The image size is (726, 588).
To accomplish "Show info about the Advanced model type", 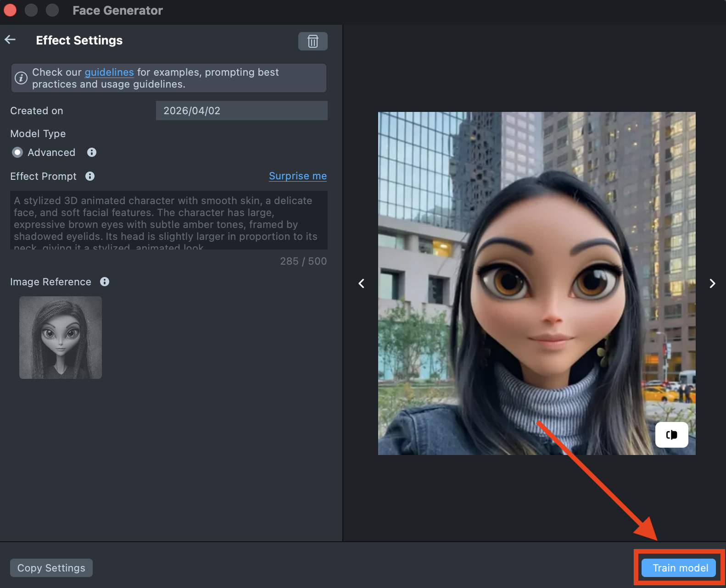I will click(92, 152).
